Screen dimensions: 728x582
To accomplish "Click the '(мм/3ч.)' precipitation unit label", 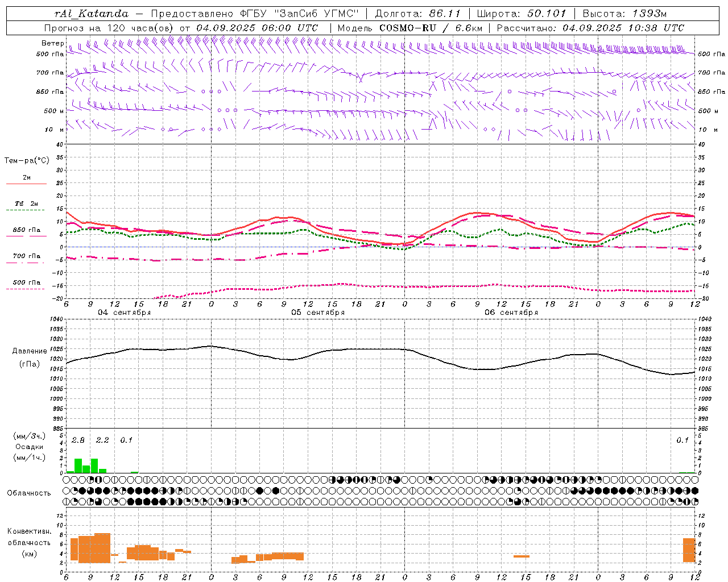I will pos(30,436).
